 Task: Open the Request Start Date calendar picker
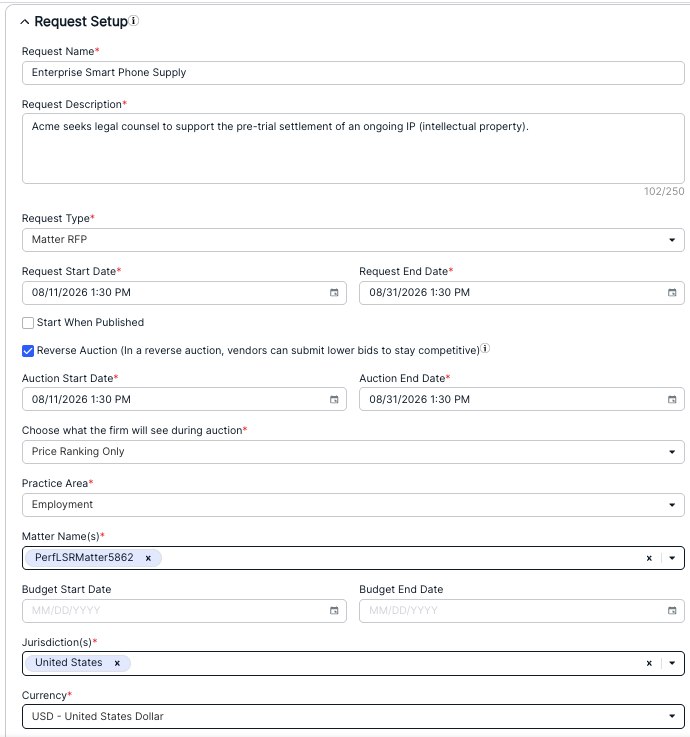pos(334,292)
